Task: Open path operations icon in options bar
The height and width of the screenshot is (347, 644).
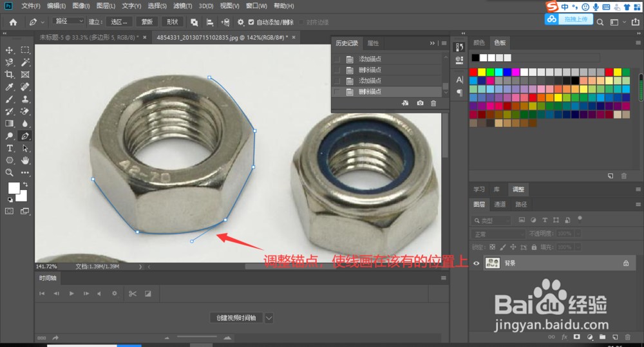Action: (194, 22)
